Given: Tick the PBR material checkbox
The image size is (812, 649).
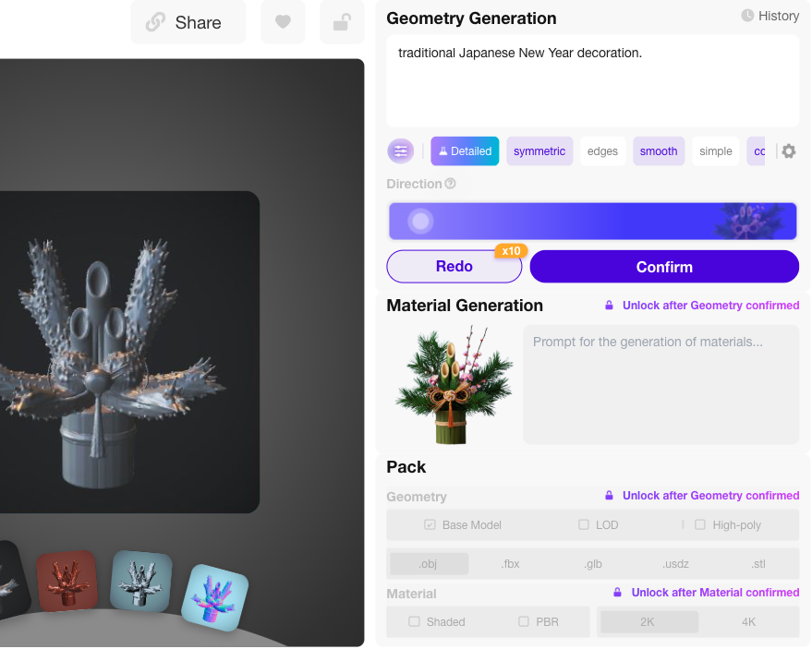Looking at the screenshot, I should coord(524,621).
